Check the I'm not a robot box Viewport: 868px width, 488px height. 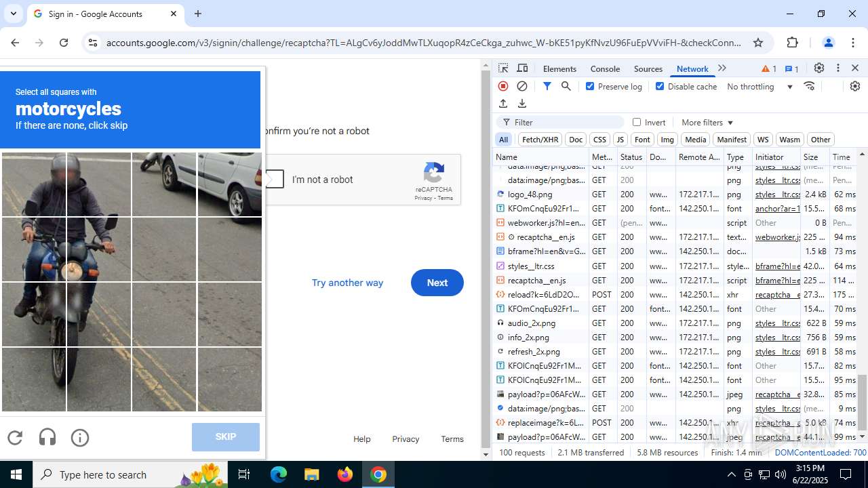click(x=274, y=180)
